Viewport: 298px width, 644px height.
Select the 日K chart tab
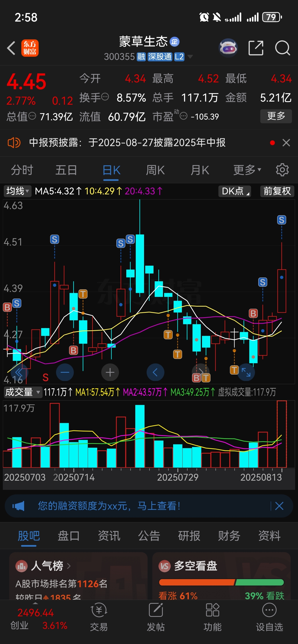111,171
